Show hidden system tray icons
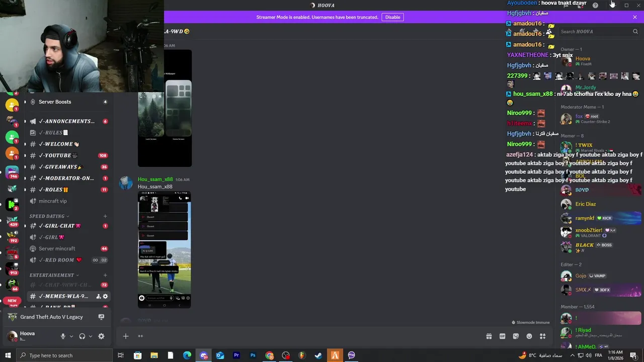The width and height of the screenshot is (644, 362). (x=572, y=355)
